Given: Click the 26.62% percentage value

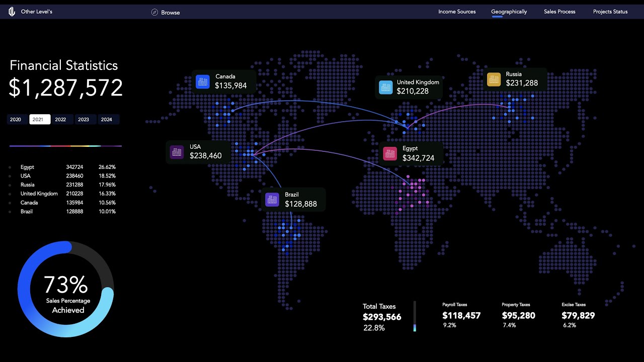Looking at the screenshot, I should tap(107, 167).
